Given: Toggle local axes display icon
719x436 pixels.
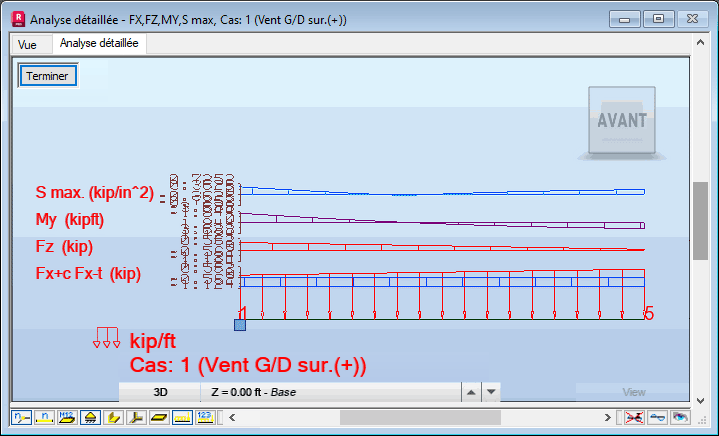Looking at the screenshot, I should click(136, 418).
